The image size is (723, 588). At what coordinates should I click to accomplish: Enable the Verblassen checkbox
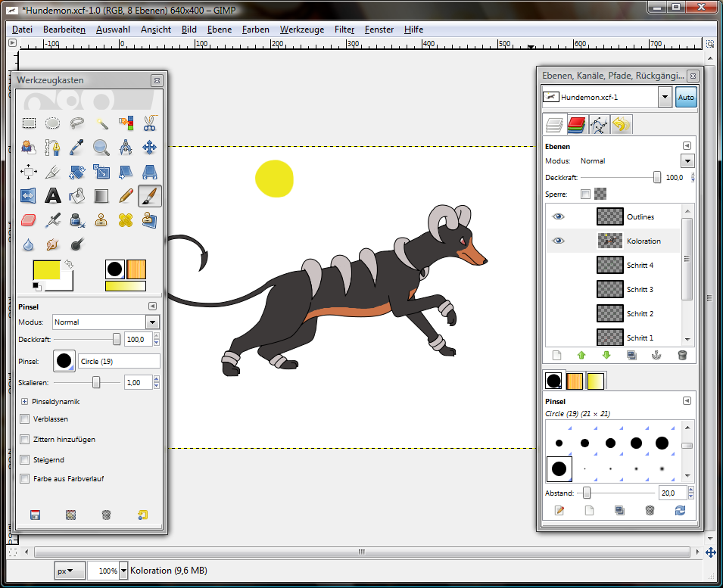pos(25,419)
